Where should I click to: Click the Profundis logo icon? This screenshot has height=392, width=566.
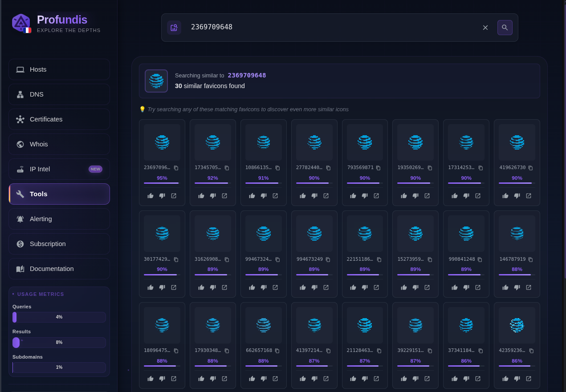click(21, 23)
